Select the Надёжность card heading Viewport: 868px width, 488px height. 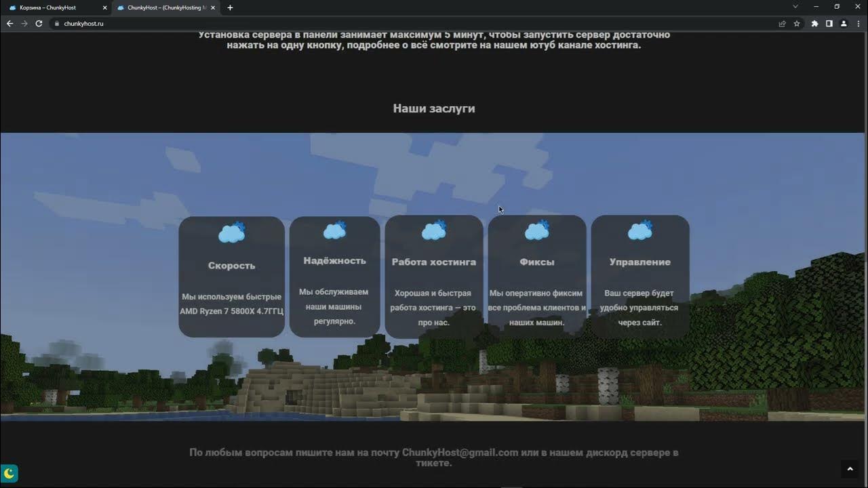pyautogui.click(x=335, y=261)
